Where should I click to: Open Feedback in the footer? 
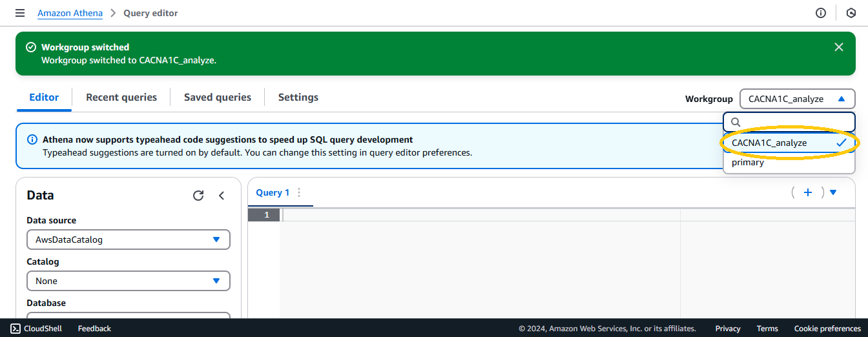[94, 329]
